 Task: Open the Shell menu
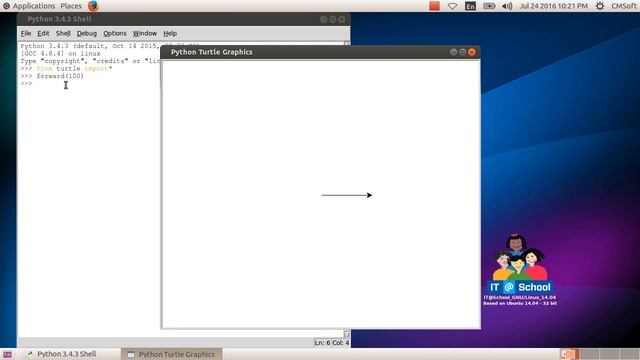point(63,33)
